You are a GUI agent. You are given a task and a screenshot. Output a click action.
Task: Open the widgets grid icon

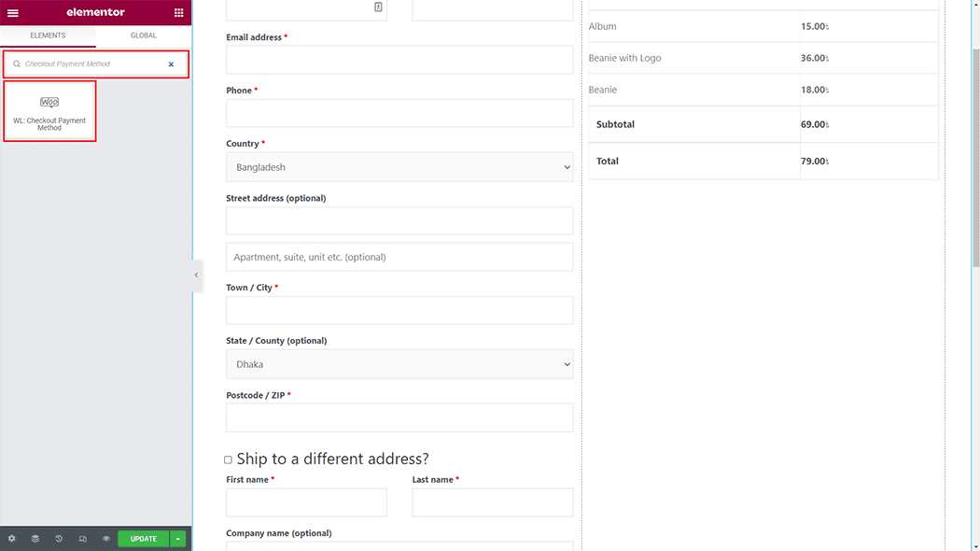179,13
